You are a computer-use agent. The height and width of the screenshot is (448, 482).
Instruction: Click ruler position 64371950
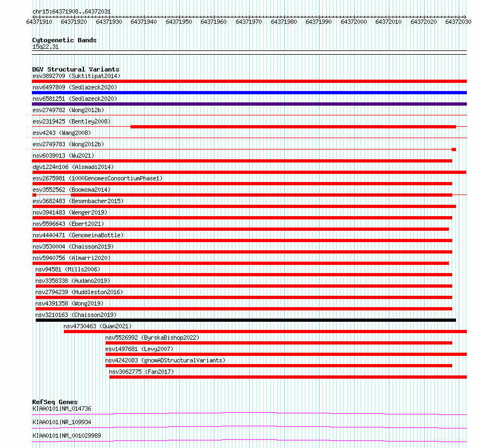(x=179, y=22)
